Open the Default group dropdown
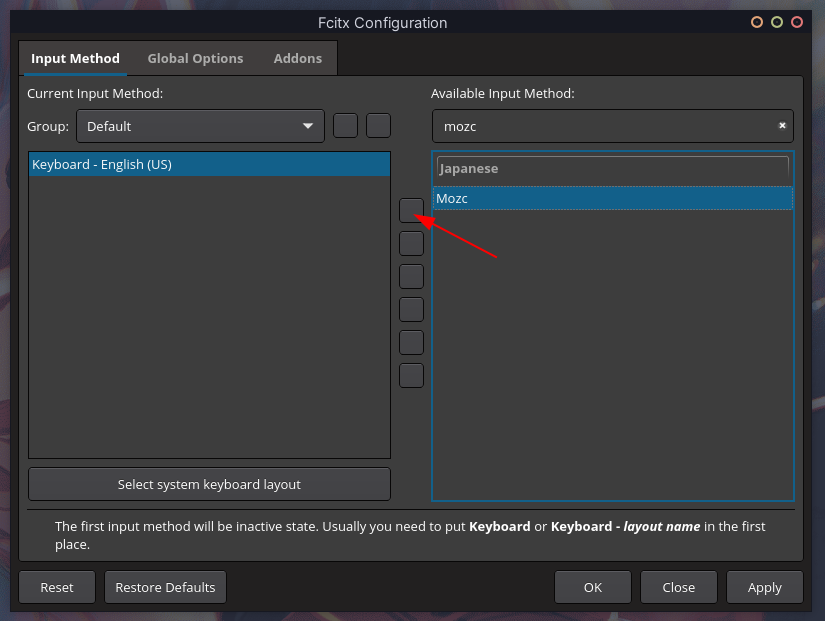 click(200, 126)
